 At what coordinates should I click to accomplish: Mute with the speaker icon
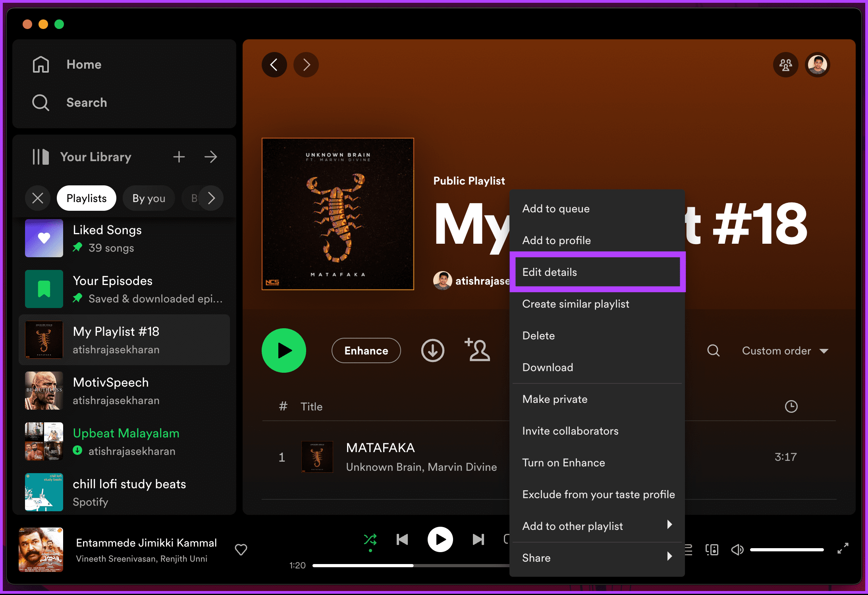pos(737,550)
